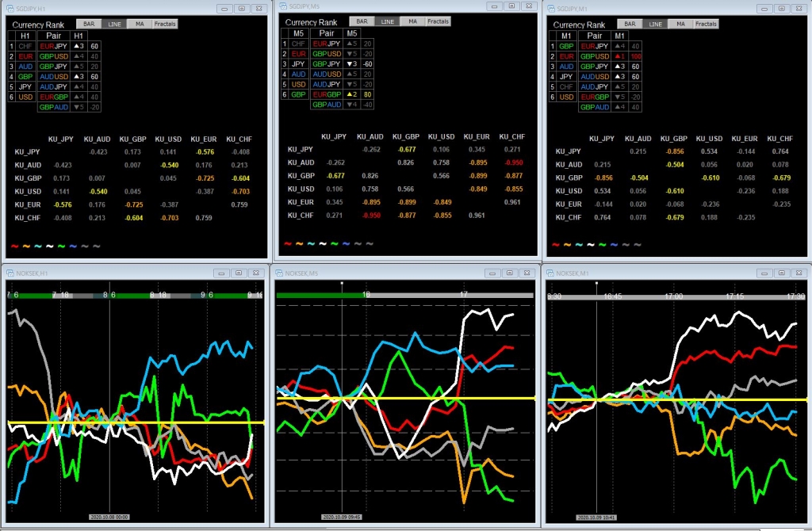Viewport: 812px width, 531px height.
Task: Select GBPUSD pair in the M1 rank table
Action: click(594, 56)
